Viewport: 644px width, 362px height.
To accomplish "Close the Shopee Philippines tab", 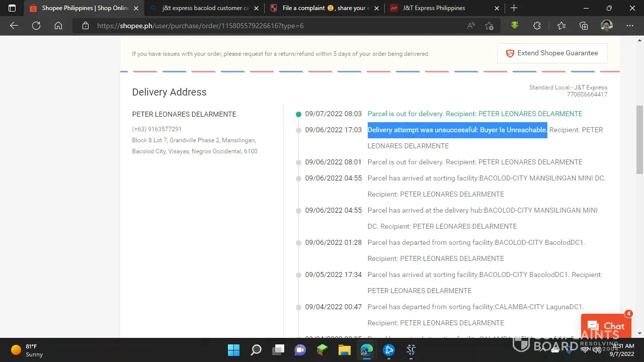I will pos(136,8).
